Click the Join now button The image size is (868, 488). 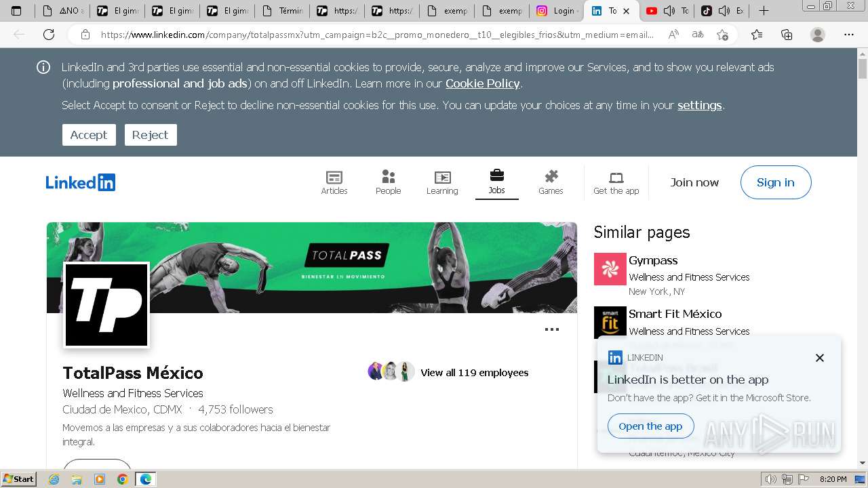pyautogui.click(x=694, y=182)
